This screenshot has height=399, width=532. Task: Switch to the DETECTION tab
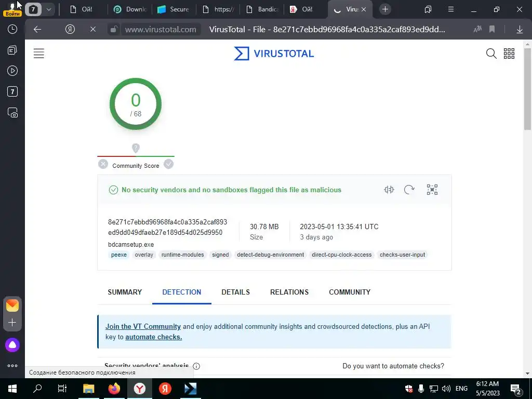tap(181, 292)
